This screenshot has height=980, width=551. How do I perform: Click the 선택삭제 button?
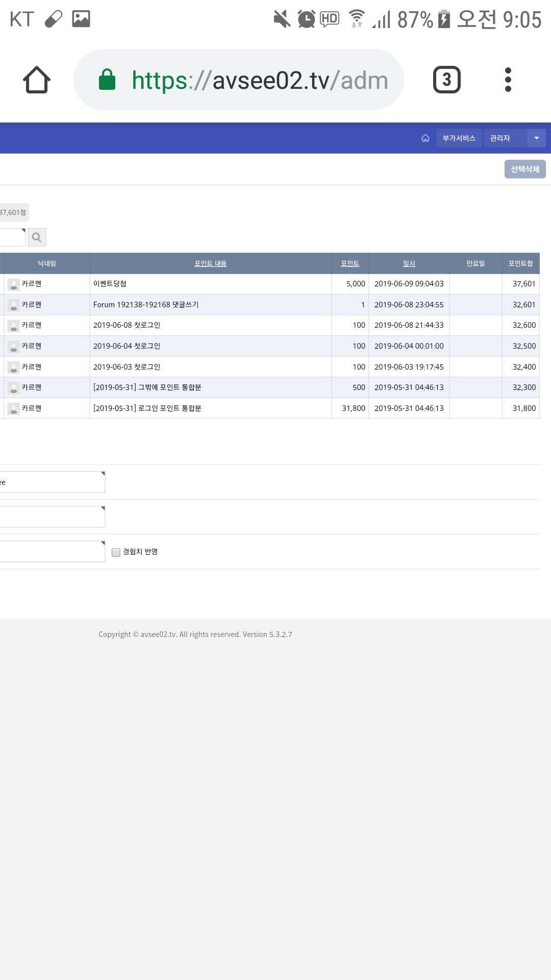[x=525, y=169]
